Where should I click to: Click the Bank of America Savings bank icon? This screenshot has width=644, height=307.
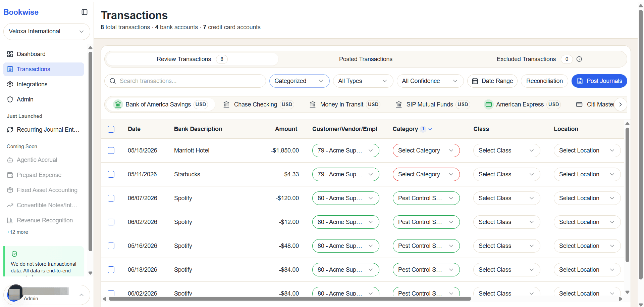[118, 104]
